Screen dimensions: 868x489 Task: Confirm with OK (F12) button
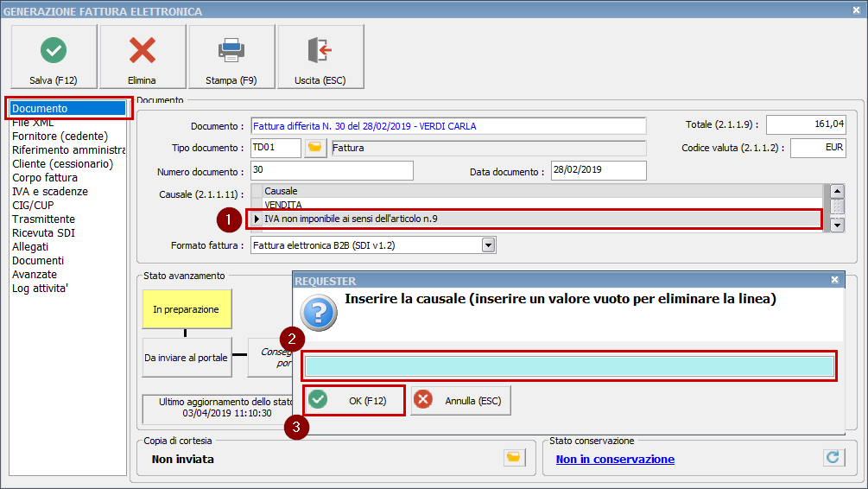coord(356,401)
